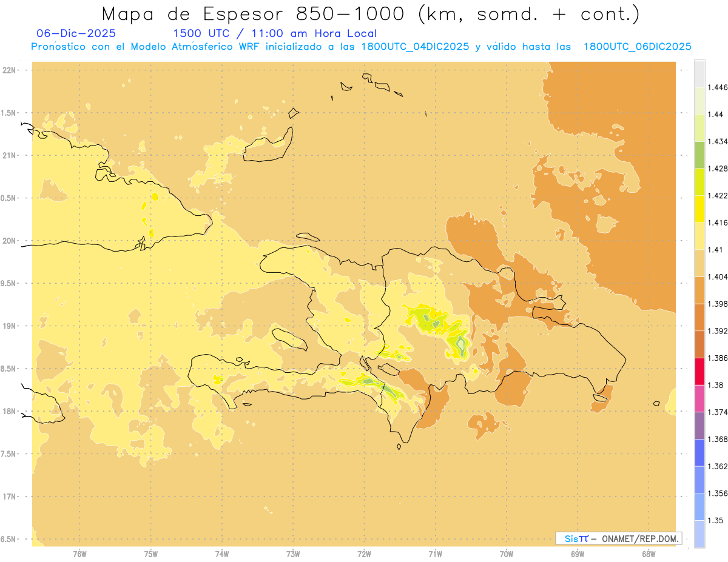Screen dimensions: 728x562
Task: Select the longitude label '75W'
Action: [x=151, y=554]
